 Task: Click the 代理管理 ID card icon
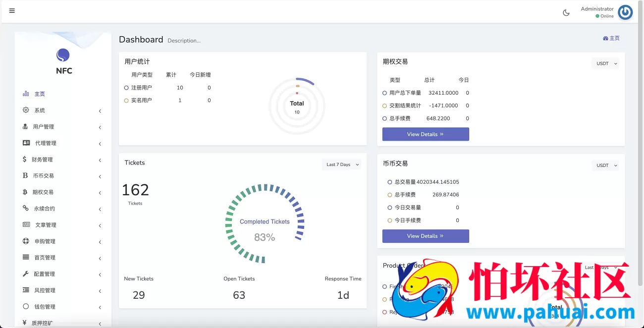tap(26, 143)
